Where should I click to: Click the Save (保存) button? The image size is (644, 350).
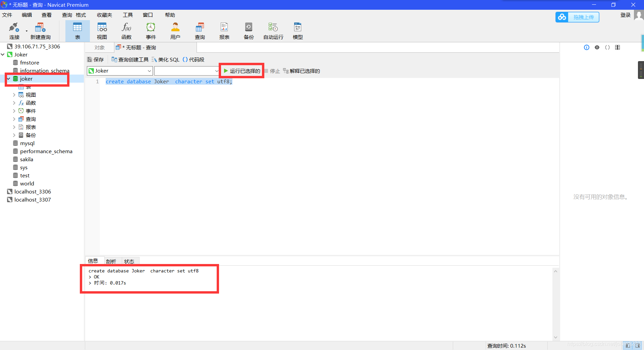tap(96, 60)
